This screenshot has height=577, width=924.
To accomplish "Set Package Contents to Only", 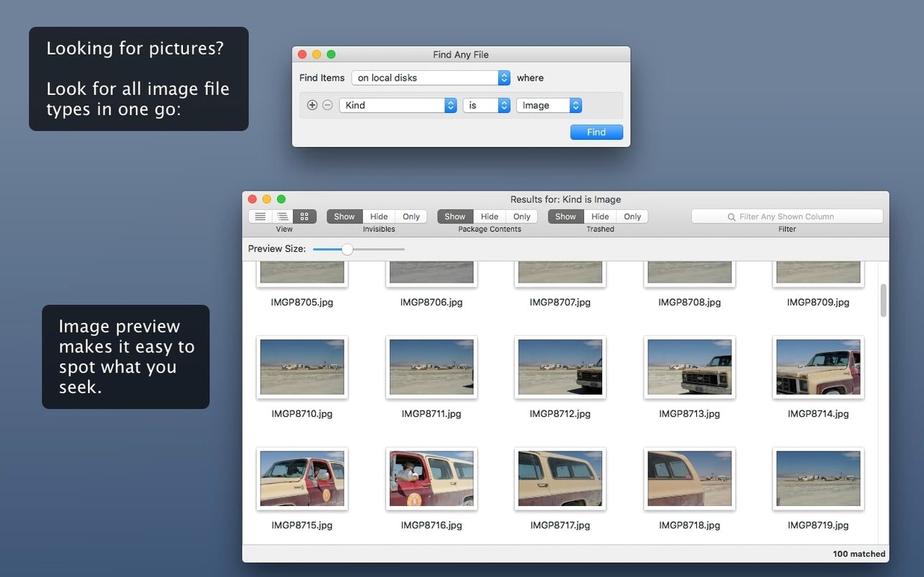I will coord(521,217).
